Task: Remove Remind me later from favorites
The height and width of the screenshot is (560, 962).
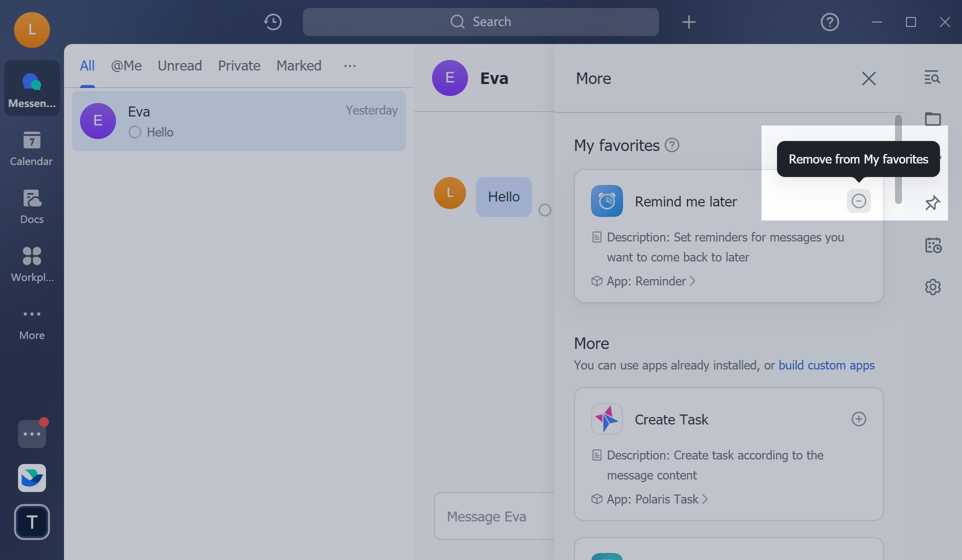Action: [859, 201]
